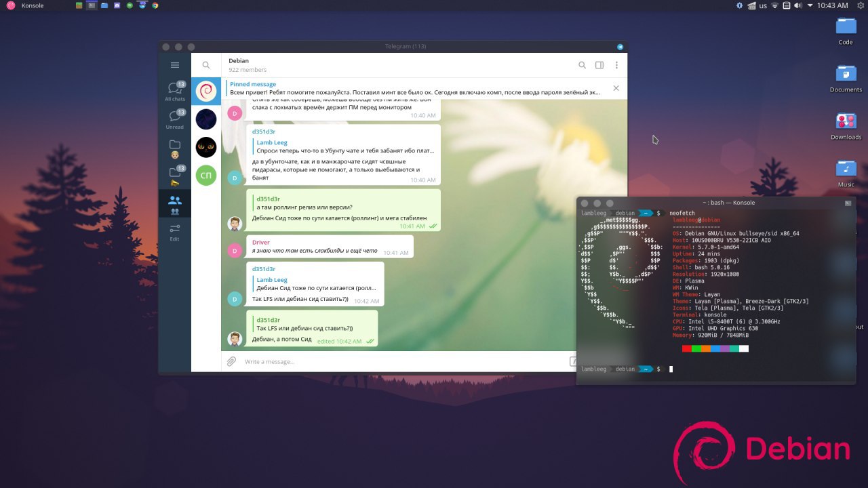
Task: Open the Documents folder on desktop
Action: (846, 78)
